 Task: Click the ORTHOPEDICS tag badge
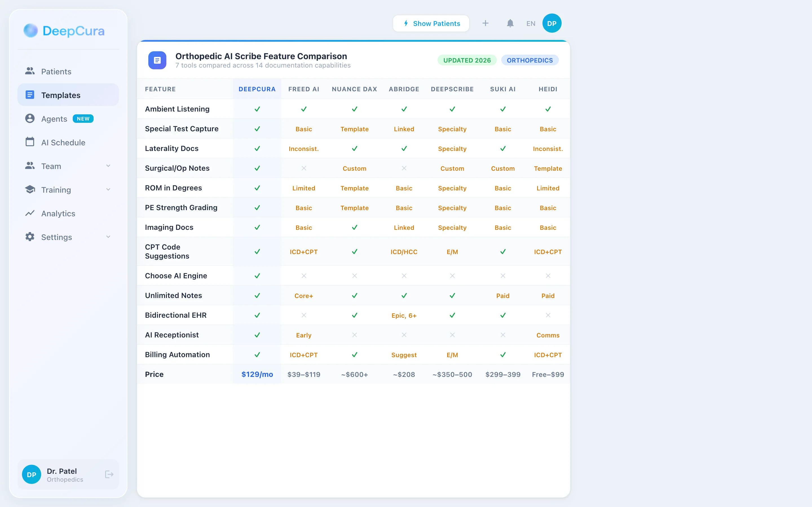529,60
